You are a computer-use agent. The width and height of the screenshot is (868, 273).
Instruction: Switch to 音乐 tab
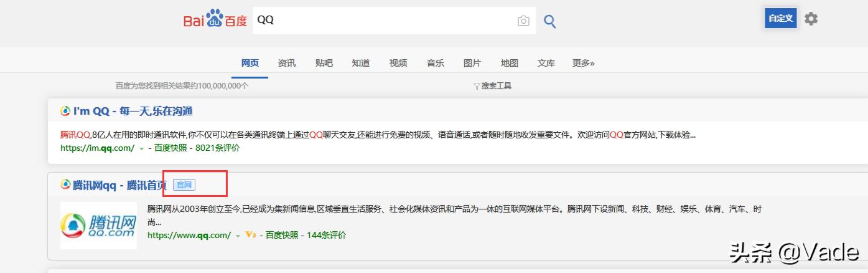(x=436, y=63)
